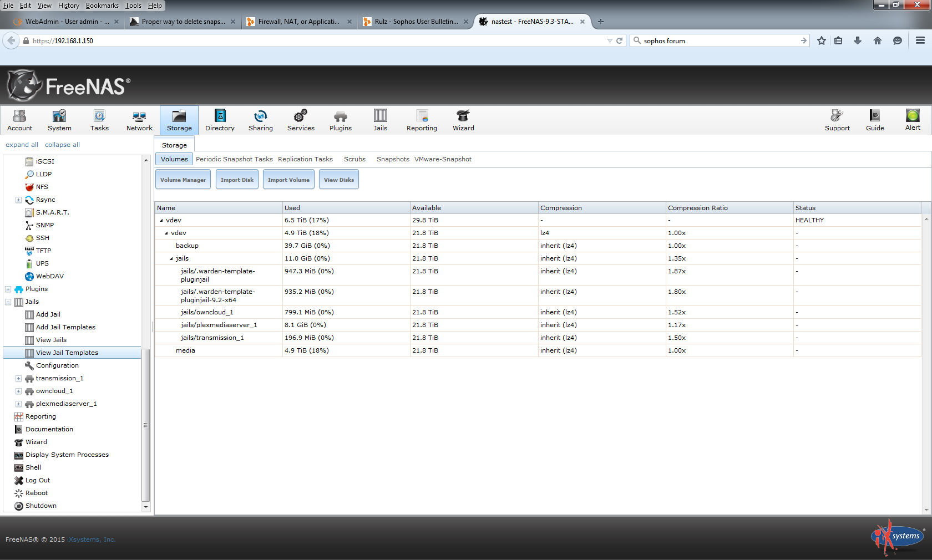
Task: Open the iXsystems, Inc. footer link
Action: click(x=92, y=539)
